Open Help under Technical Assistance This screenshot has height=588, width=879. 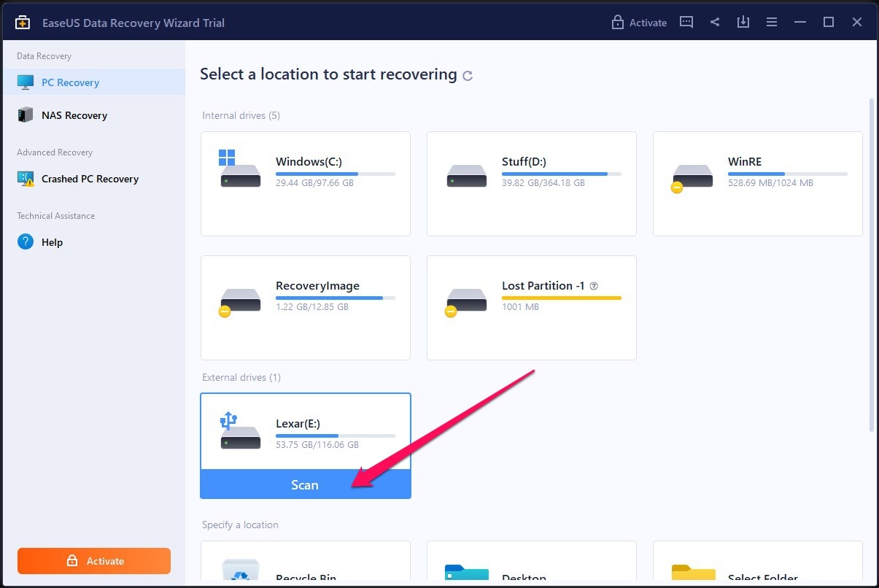coord(93,242)
